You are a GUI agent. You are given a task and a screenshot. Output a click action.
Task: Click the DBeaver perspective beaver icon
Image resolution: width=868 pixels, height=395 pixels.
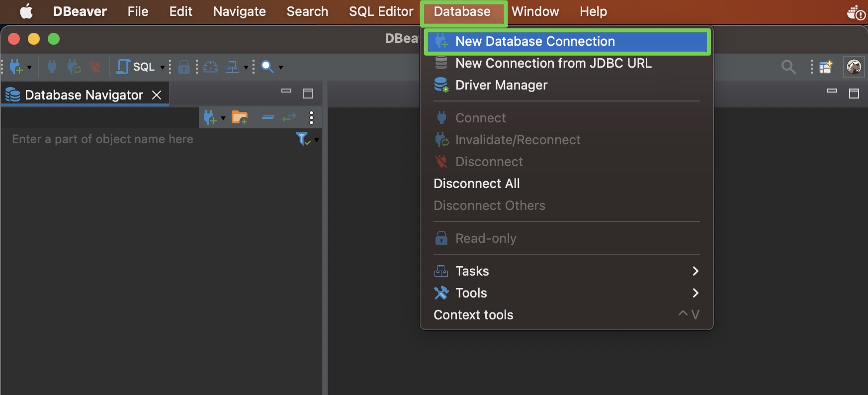pos(854,67)
